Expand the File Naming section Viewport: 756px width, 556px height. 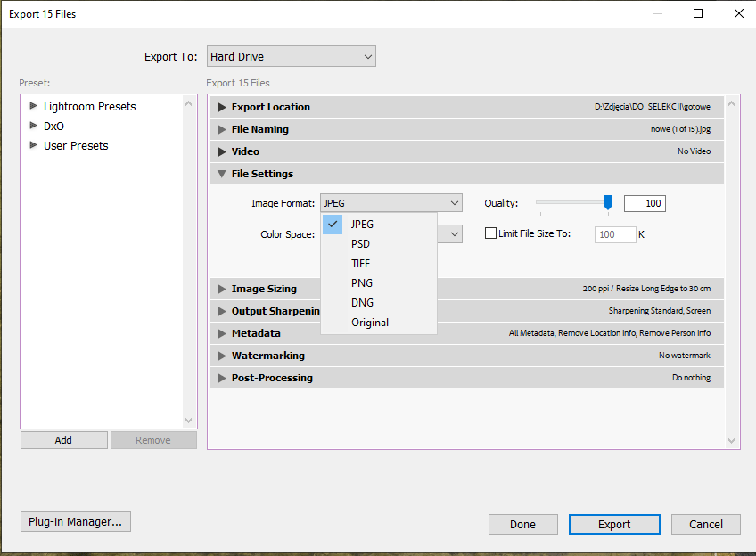coord(223,129)
